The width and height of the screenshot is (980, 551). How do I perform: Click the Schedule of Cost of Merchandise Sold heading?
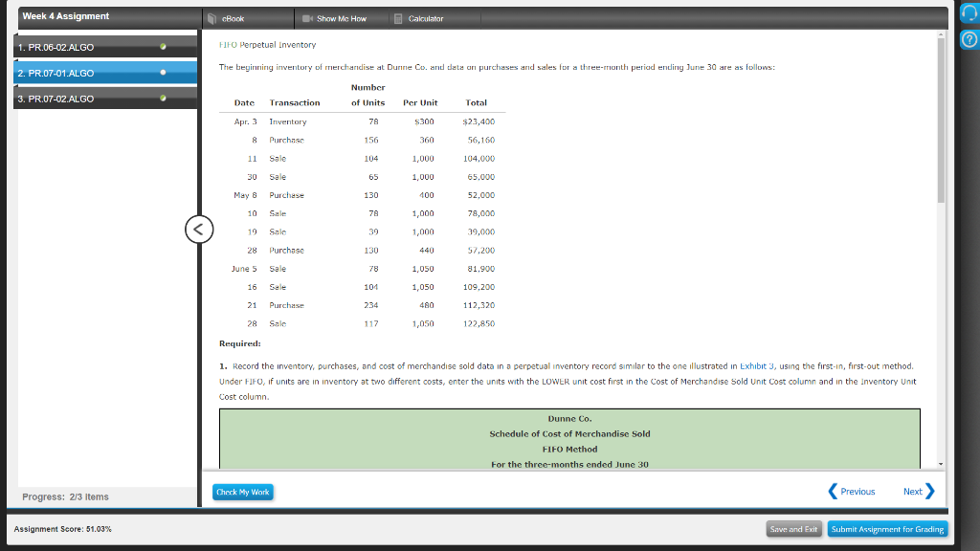pyautogui.click(x=570, y=433)
